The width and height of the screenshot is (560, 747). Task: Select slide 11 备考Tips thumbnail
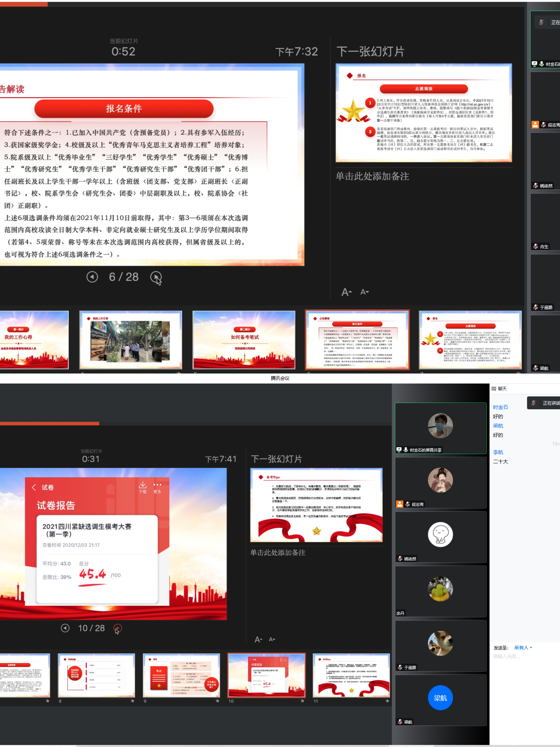click(351, 675)
